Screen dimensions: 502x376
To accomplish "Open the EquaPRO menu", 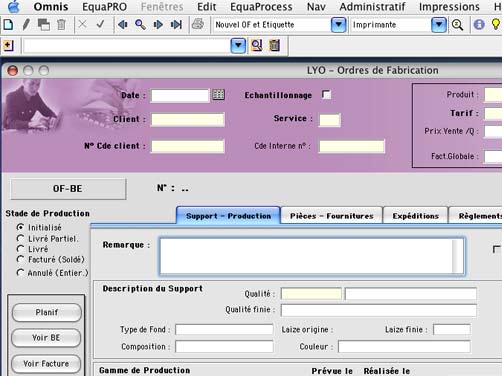I will [x=104, y=7].
